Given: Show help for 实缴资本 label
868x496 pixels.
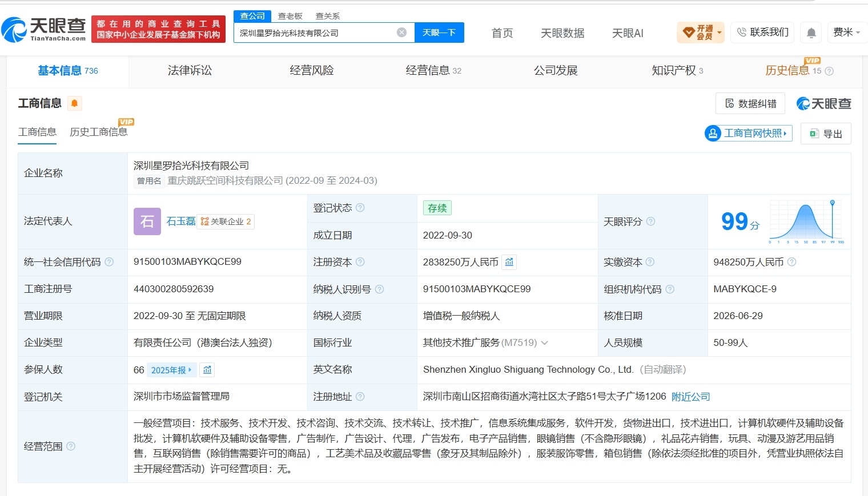Looking at the screenshot, I should [650, 262].
